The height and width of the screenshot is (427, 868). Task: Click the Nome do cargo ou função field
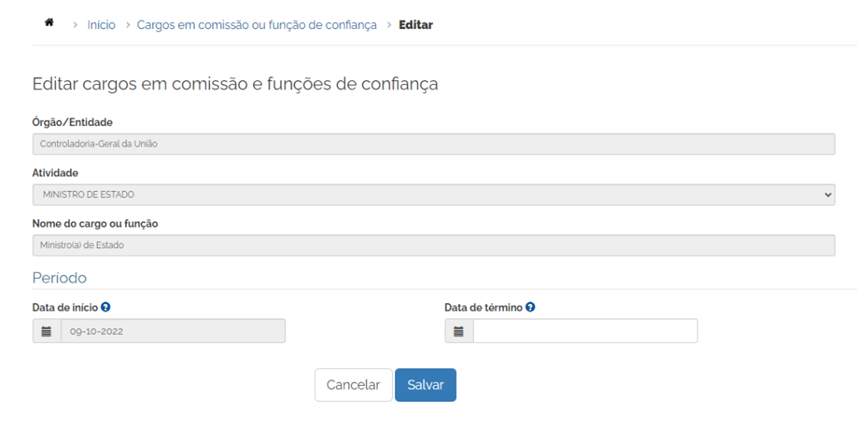point(433,245)
